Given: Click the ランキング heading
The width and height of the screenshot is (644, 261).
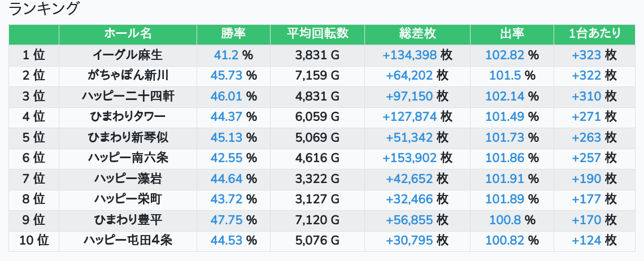Looking at the screenshot, I should pos(45,9).
